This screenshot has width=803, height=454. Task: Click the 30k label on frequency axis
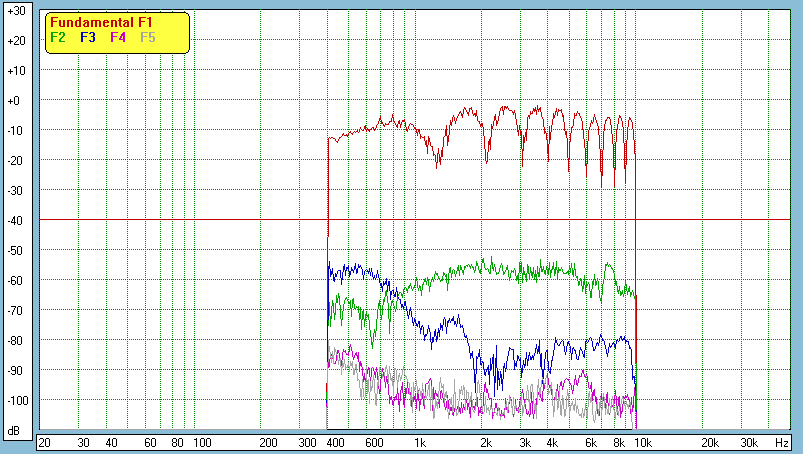point(748,442)
